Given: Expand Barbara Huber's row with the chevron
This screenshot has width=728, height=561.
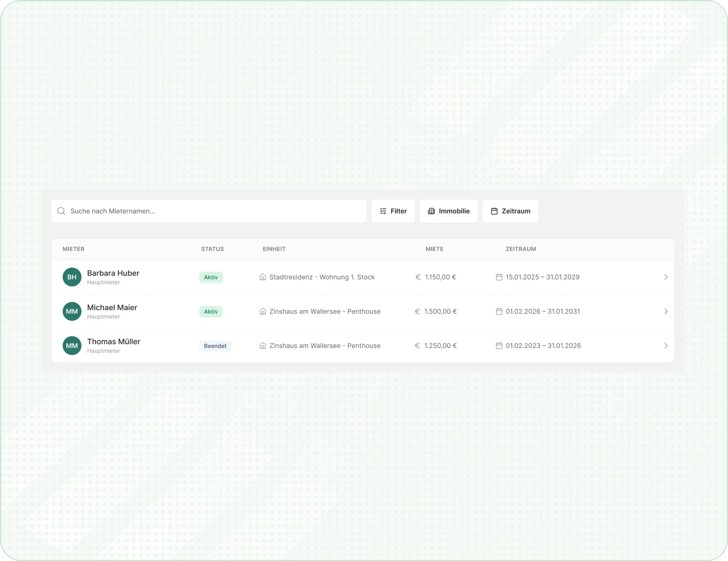Looking at the screenshot, I should (x=666, y=277).
